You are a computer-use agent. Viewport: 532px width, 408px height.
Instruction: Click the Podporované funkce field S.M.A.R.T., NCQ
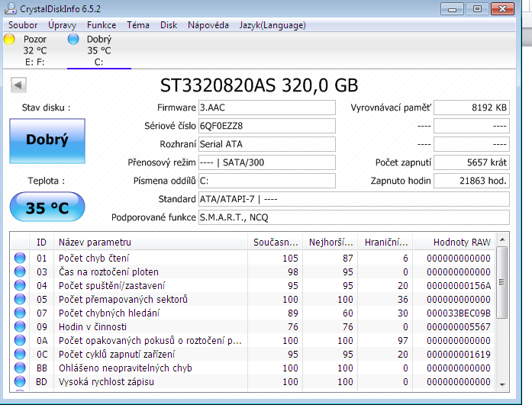[x=354, y=217]
